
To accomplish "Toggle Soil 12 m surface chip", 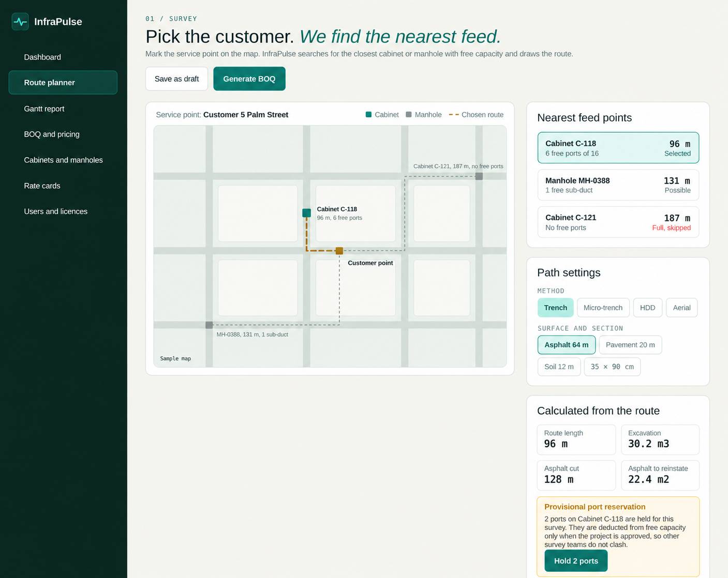I will tap(559, 367).
